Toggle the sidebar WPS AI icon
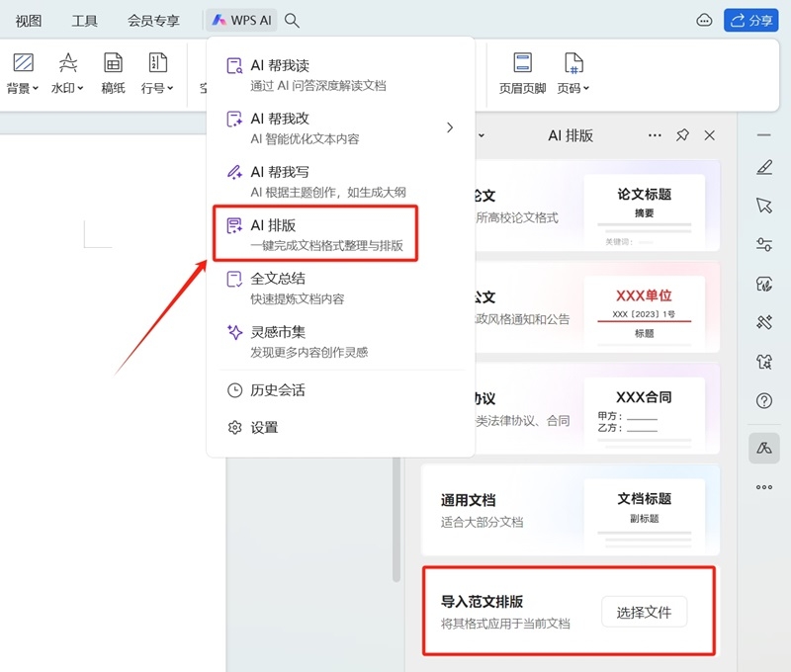 763,448
